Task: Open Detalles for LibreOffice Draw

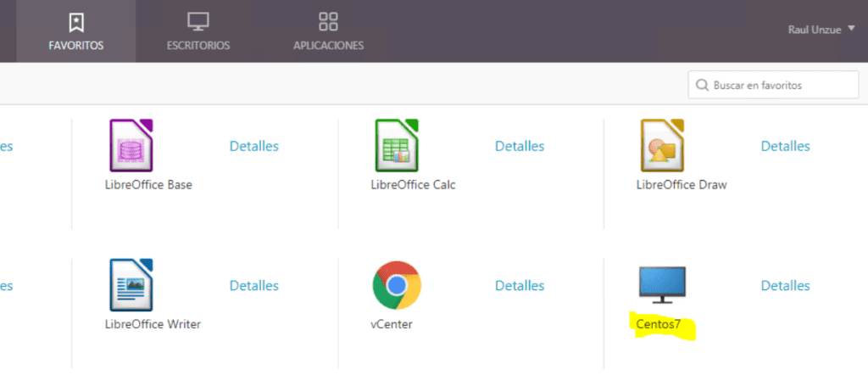Action: 786,146
